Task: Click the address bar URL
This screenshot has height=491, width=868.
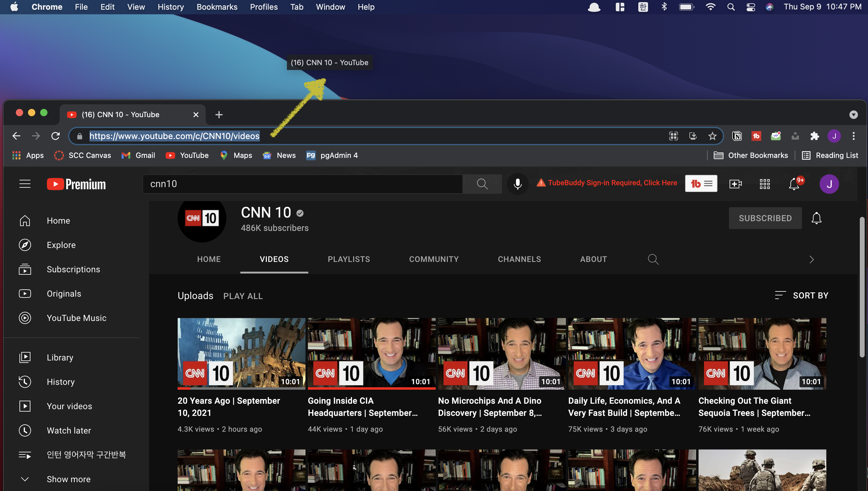Action: 174,136
